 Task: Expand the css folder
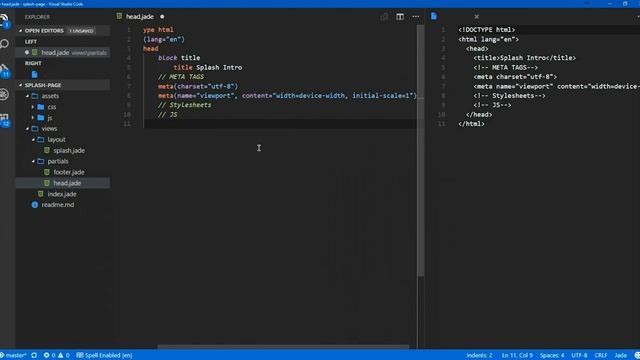coord(33,107)
